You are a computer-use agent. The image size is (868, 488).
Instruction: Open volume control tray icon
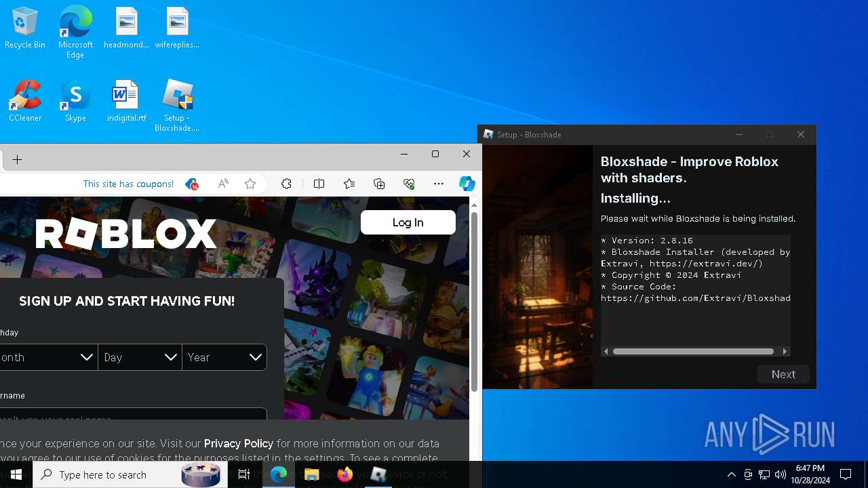pyautogui.click(x=781, y=474)
